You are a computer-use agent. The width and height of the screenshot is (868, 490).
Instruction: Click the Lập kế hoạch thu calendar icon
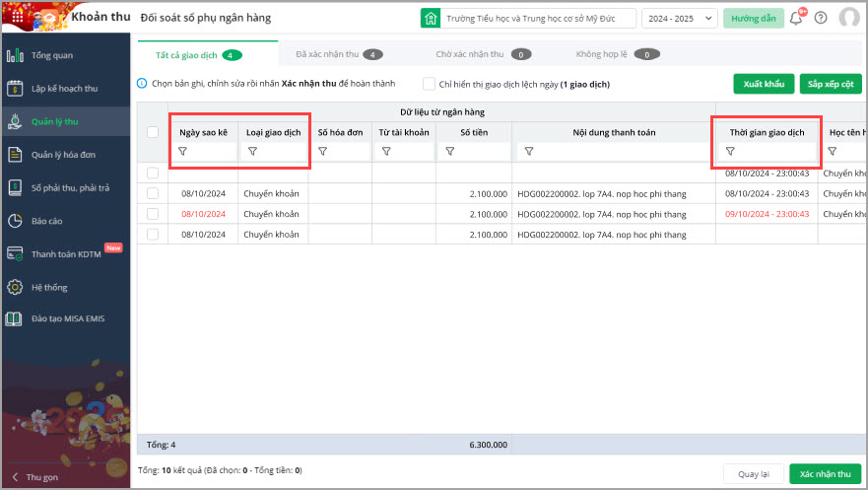pos(15,89)
